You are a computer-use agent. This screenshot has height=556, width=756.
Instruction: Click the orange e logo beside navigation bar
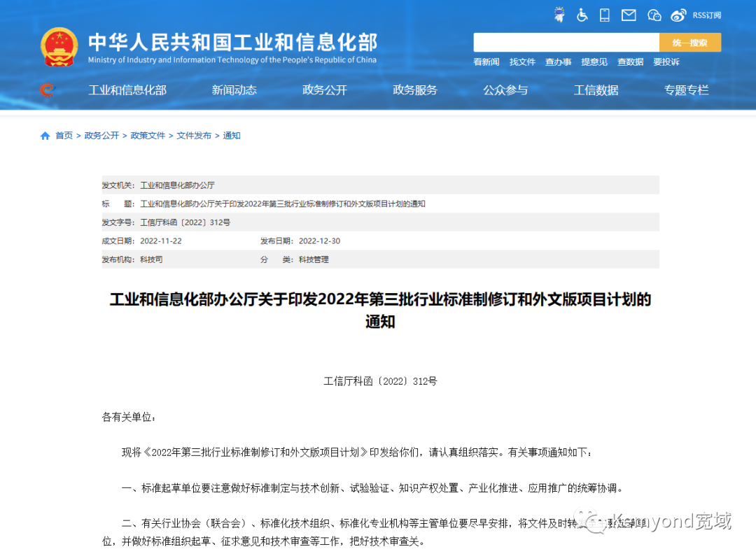[x=44, y=90]
